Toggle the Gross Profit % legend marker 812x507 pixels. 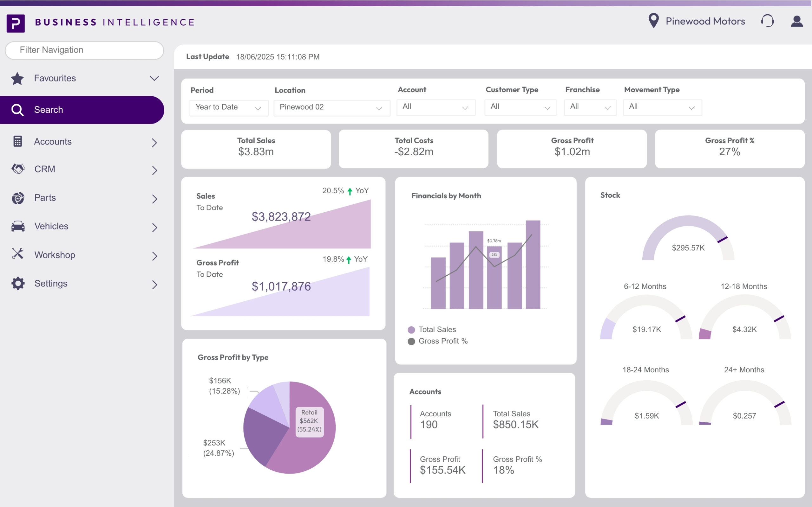(411, 341)
